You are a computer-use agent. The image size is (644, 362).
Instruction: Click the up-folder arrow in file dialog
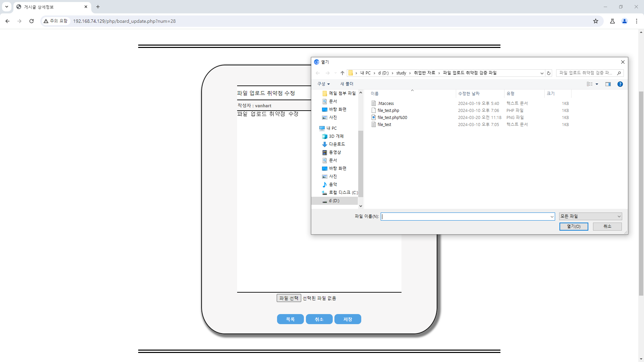click(x=342, y=73)
